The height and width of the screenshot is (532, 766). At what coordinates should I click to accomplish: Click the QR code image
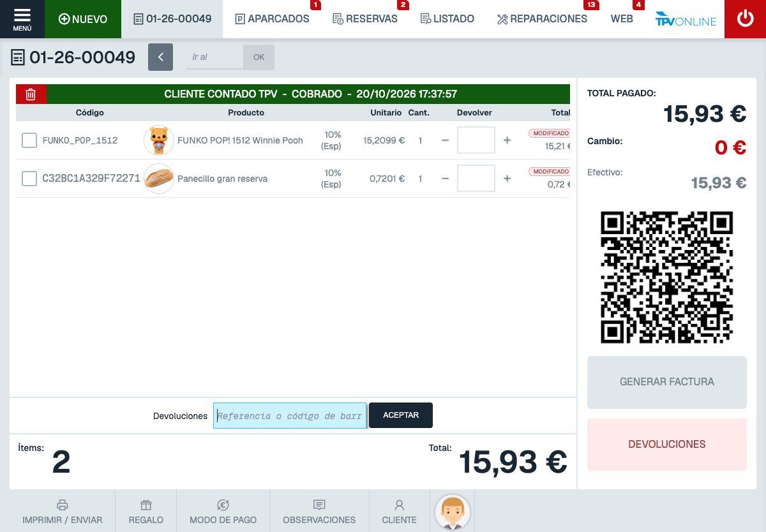pos(667,277)
